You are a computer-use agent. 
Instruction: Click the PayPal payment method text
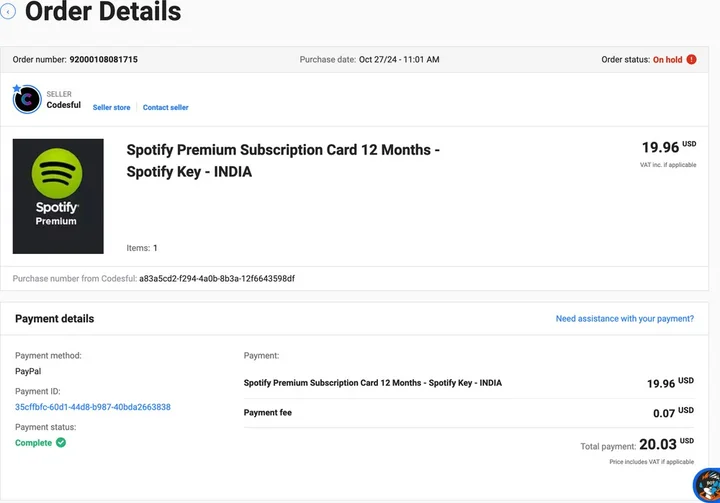point(28,371)
